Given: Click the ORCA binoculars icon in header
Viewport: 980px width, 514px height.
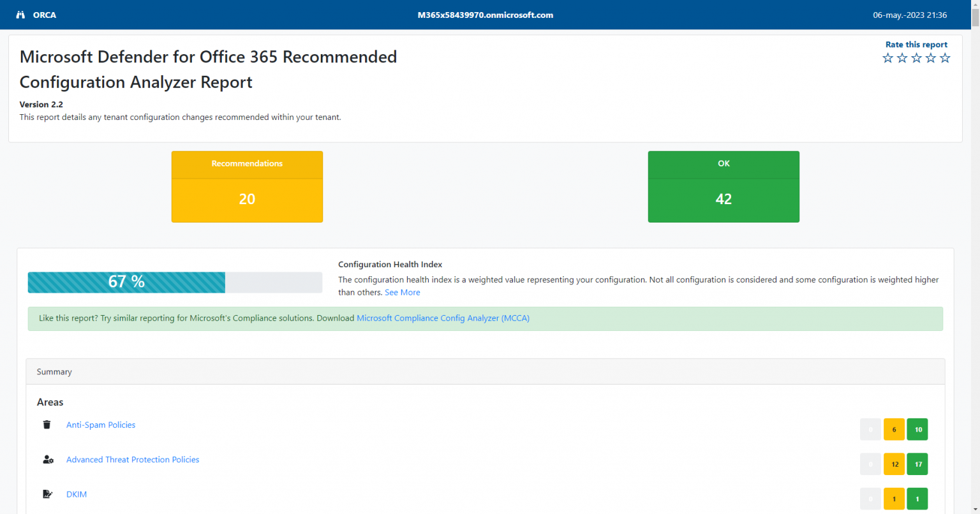Looking at the screenshot, I should click(20, 15).
